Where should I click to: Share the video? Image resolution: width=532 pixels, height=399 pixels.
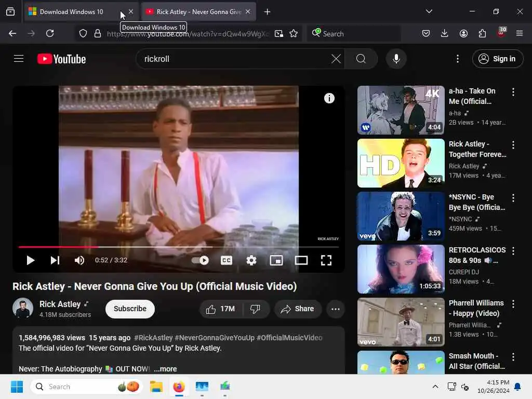pyautogui.click(x=298, y=309)
